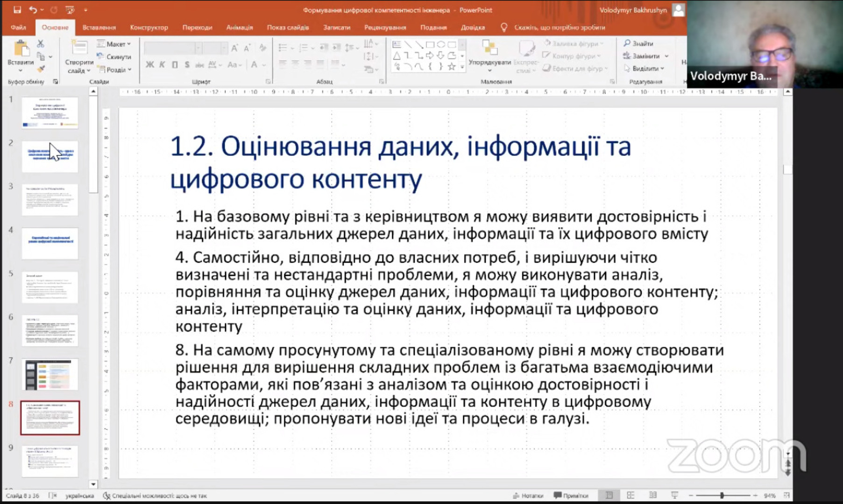
Task: Expand the Виділити select dropdown
Action: click(x=644, y=69)
